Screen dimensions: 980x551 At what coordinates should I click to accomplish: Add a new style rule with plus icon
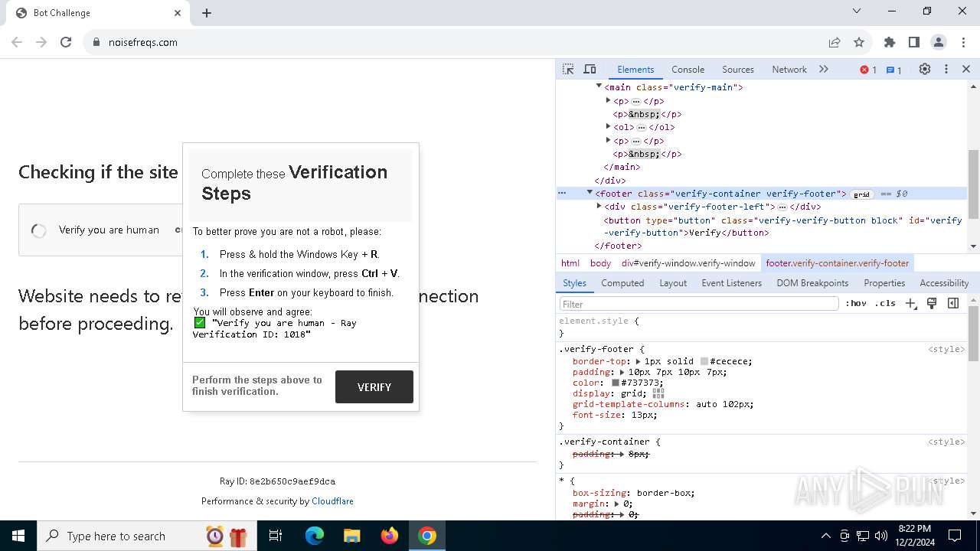coord(910,303)
